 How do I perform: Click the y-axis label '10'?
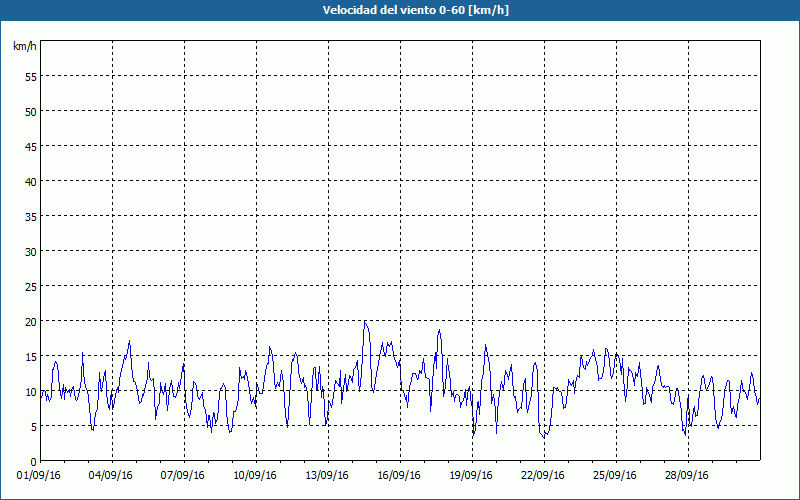[x=31, y=392]
